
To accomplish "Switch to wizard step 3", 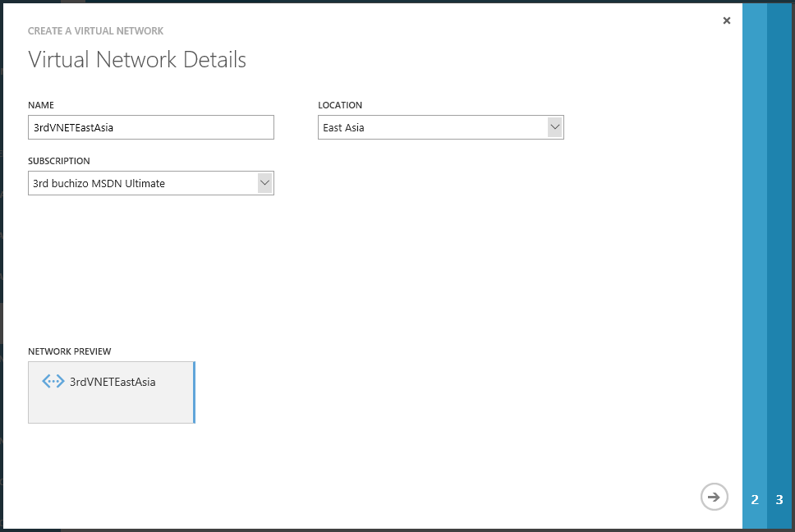I will [779, 499].
